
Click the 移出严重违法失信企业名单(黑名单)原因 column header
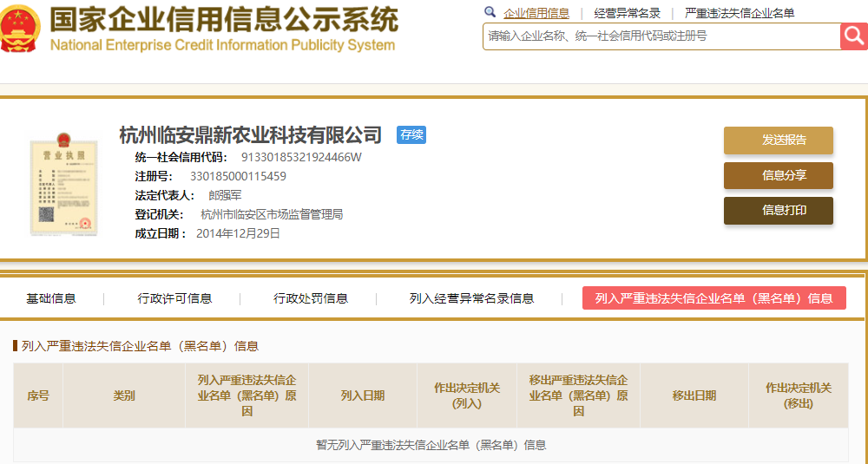(578, 396)
